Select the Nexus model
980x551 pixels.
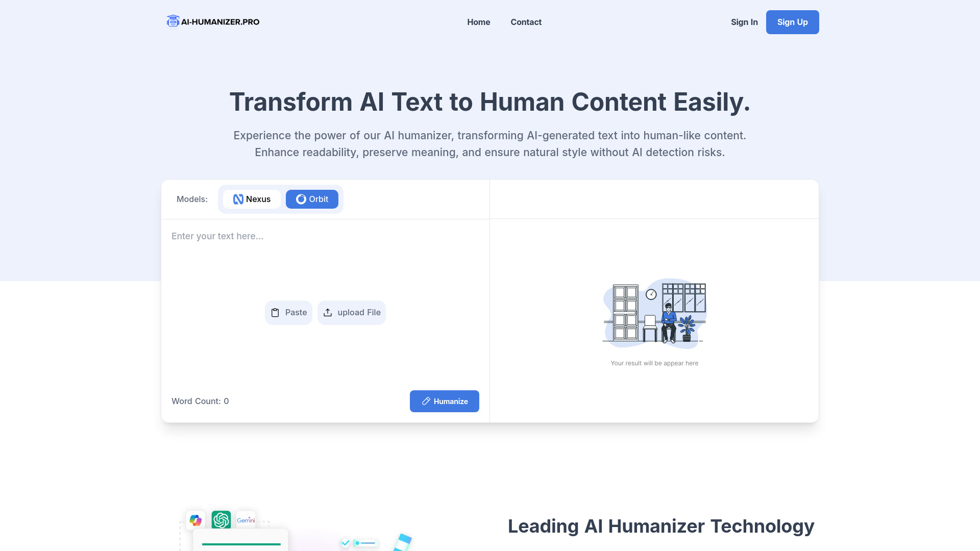point(251,198)
